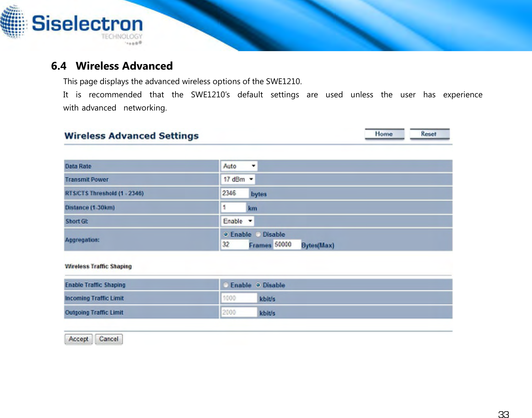Click the 'Incoming Traffic Limit' label

click(94, 298)
